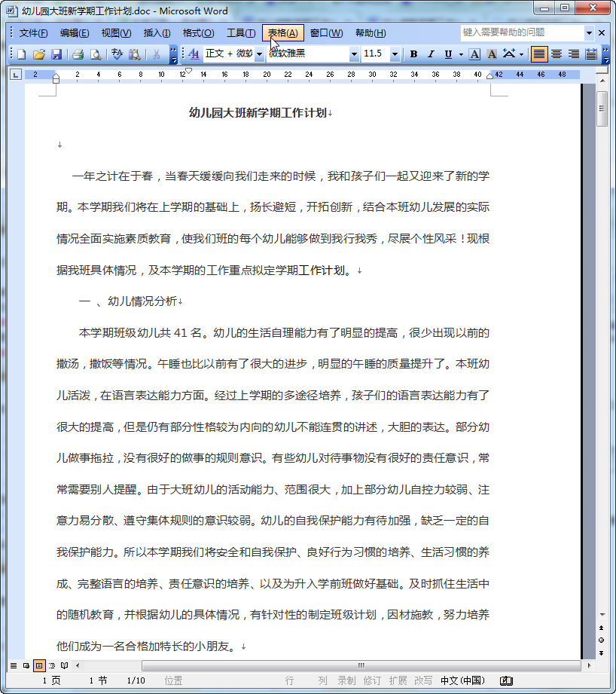Toggle Italic formatting
This screenshot has width=616, height=694.
point(431,54)
